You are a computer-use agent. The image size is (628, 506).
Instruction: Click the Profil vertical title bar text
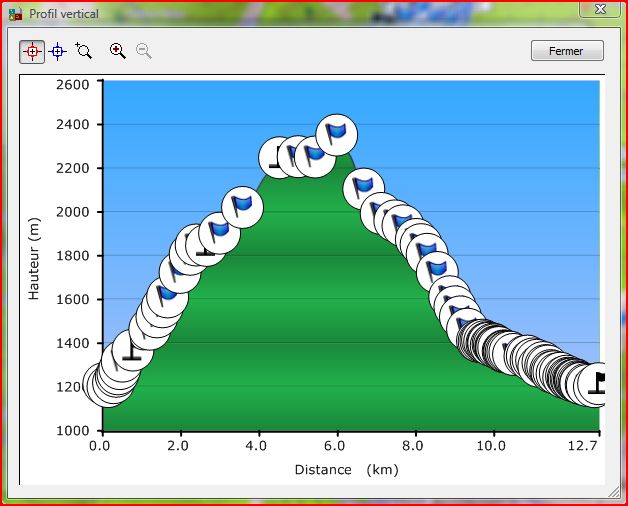[x=63, y=13]
